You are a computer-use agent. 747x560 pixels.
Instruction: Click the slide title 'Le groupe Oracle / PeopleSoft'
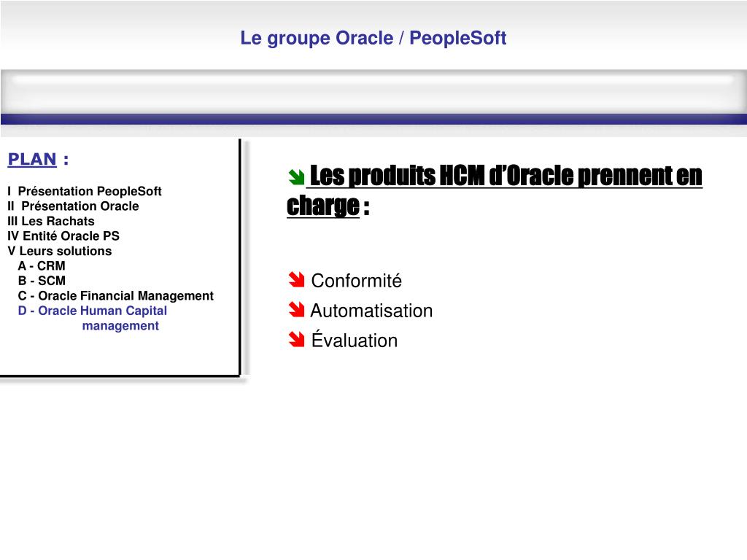pos(373,38)
